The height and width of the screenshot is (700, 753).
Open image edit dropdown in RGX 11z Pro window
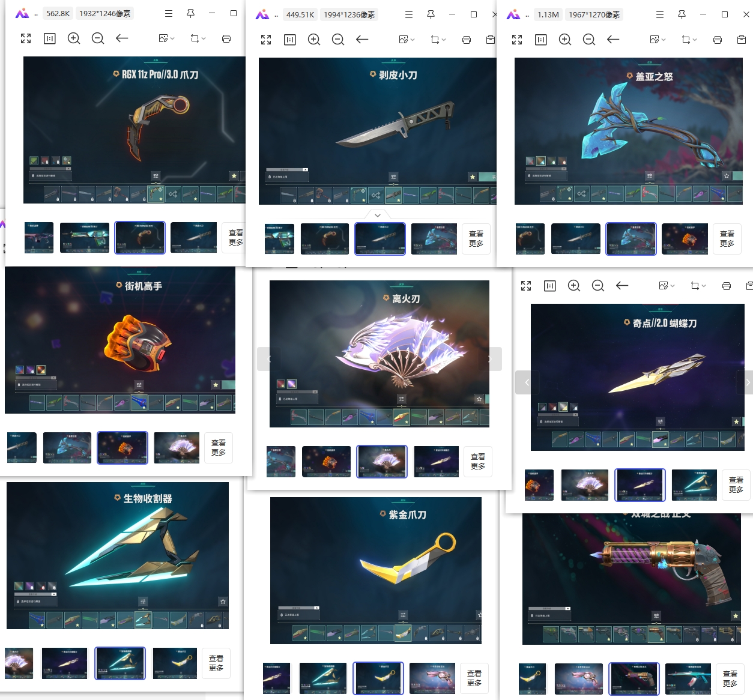[x=166, y=38]
